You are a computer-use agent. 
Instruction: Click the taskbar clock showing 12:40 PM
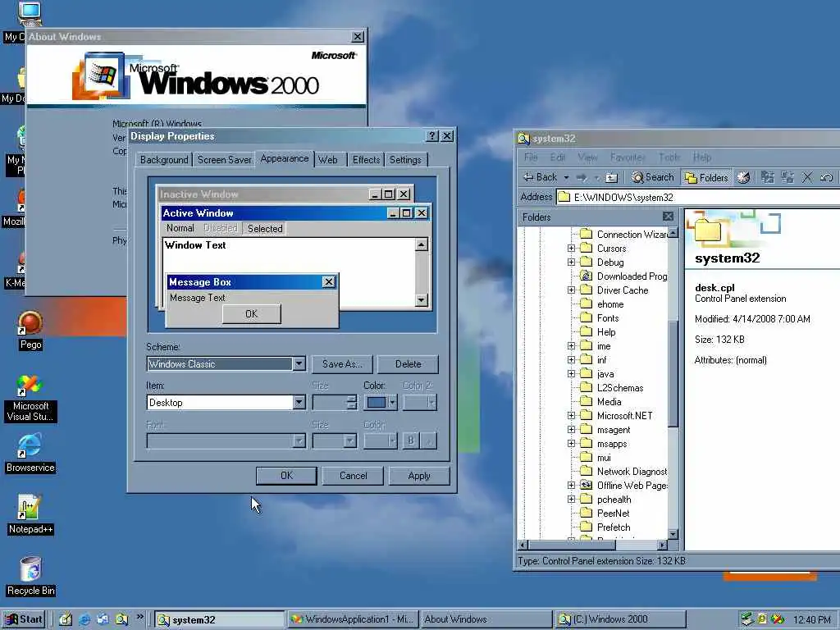tap(811, 620)
